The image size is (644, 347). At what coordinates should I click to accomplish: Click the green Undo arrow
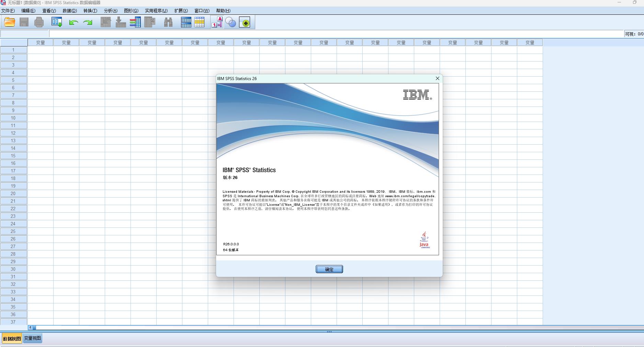(74, 23)
